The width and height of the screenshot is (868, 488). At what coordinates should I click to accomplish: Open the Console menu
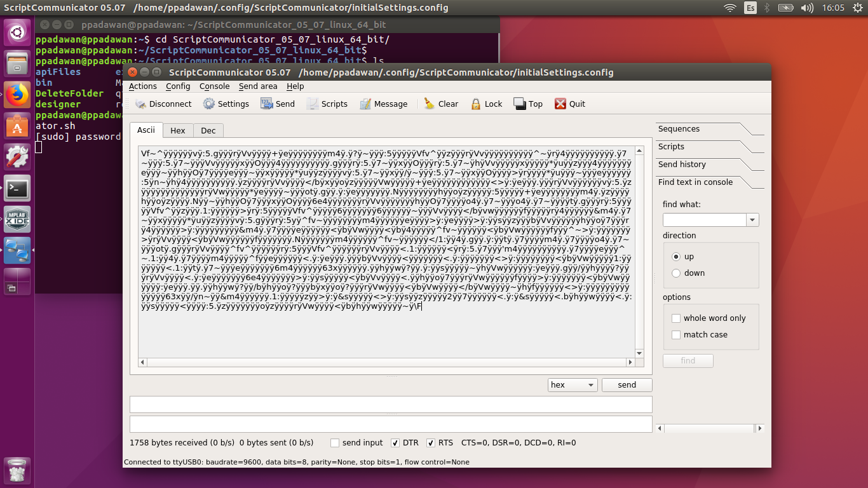[215, 86]
